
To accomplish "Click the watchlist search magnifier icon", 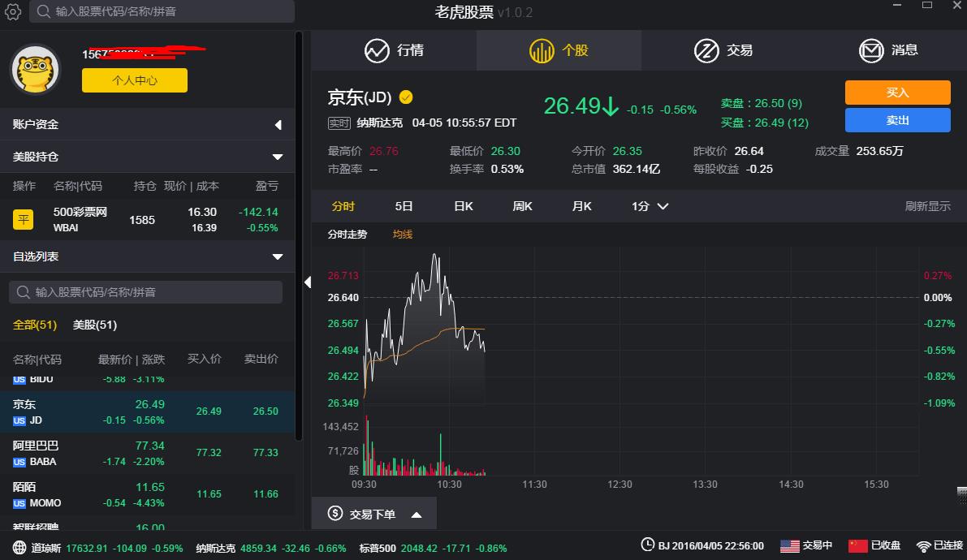I will point(23,292).
